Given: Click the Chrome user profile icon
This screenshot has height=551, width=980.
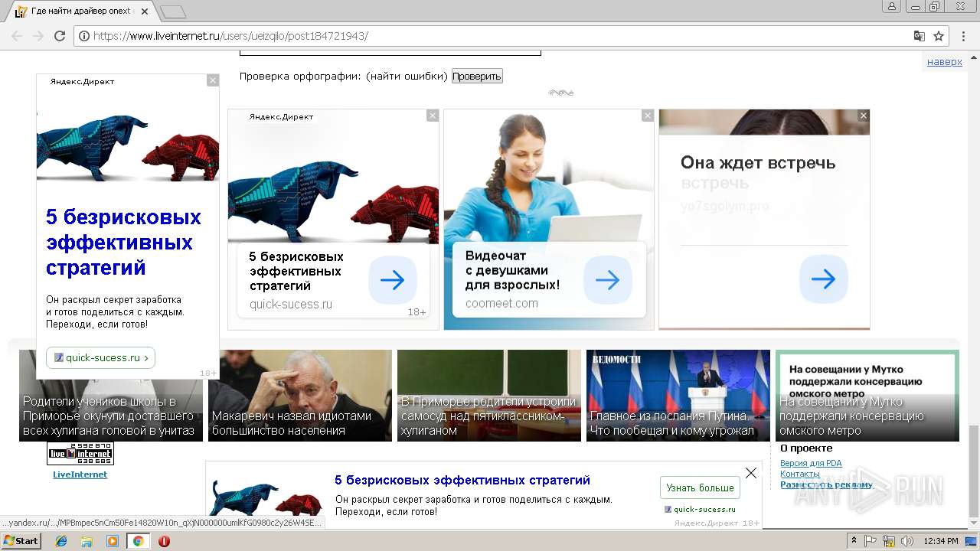Looking at the screenshot, I should click(x=891, y=6).
